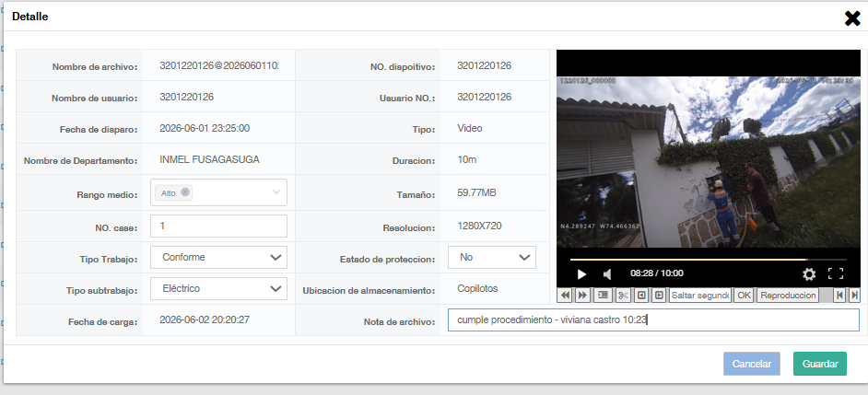Click OK next to skip seconds
The width and height of the screenshot is (868, 395).
[x=744, y=296]
